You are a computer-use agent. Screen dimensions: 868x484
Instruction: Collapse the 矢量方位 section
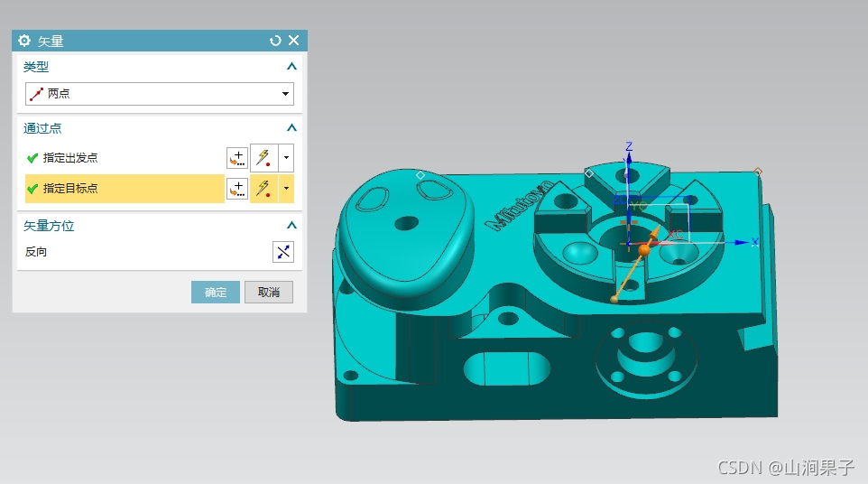[291, 226]
